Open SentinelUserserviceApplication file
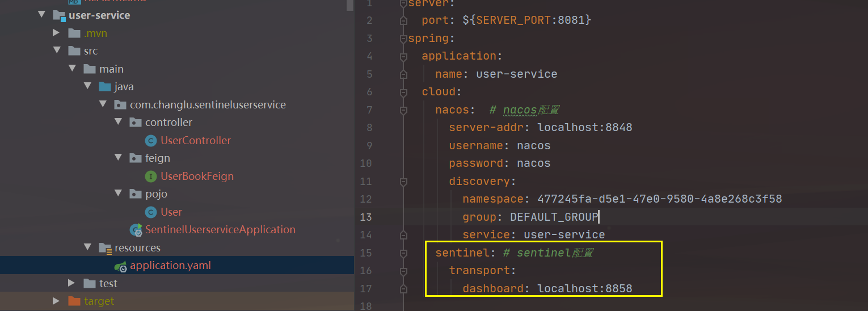The height and width of the screenshot is (311, 868). (x=220, y=230)
